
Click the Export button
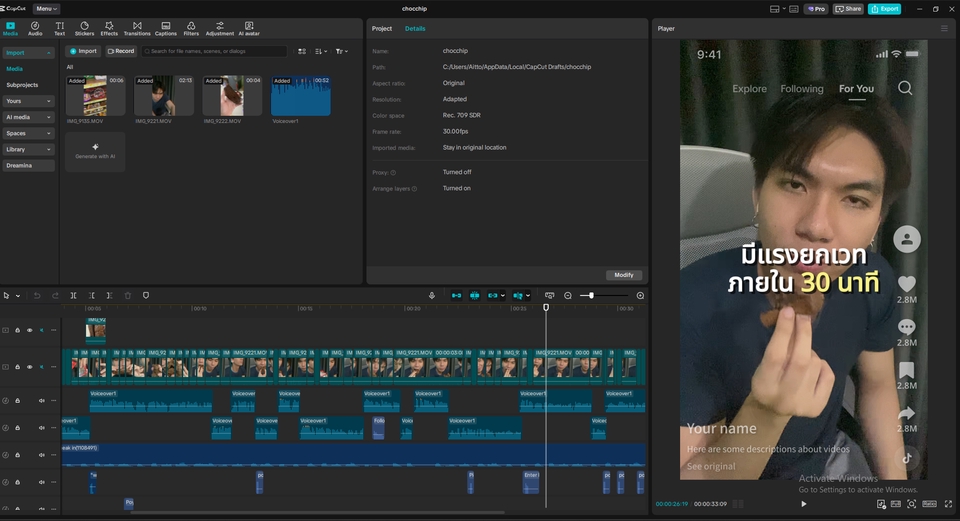(x=884, y=9)
